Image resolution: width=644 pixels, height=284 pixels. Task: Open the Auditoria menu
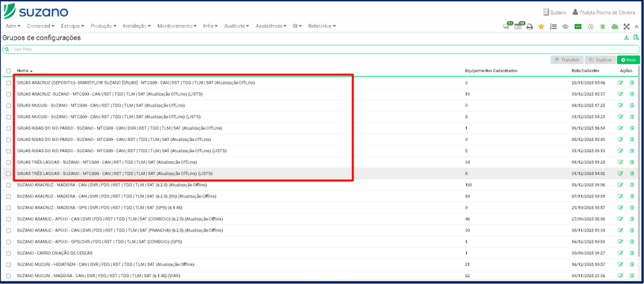(236, 26)
